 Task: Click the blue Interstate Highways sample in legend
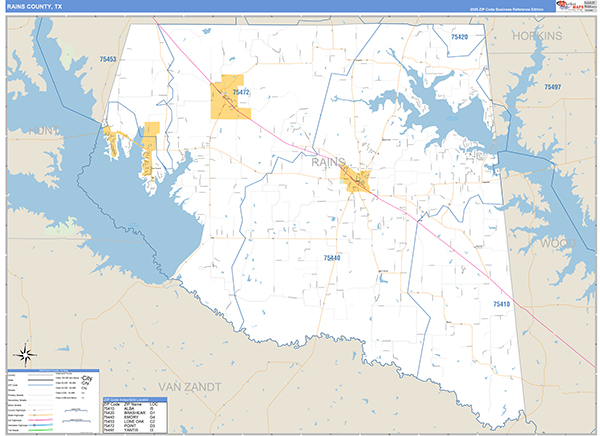(x=41, y=425)
